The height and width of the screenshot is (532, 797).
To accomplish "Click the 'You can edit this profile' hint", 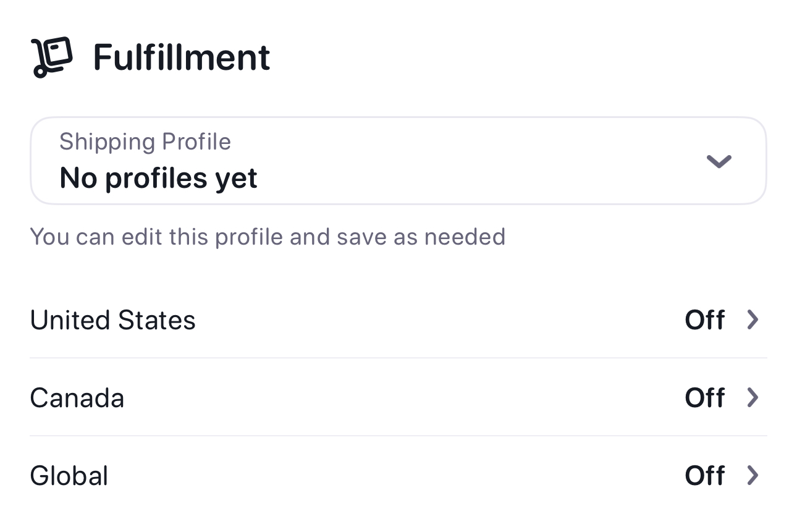I will [x=268, y=237].
